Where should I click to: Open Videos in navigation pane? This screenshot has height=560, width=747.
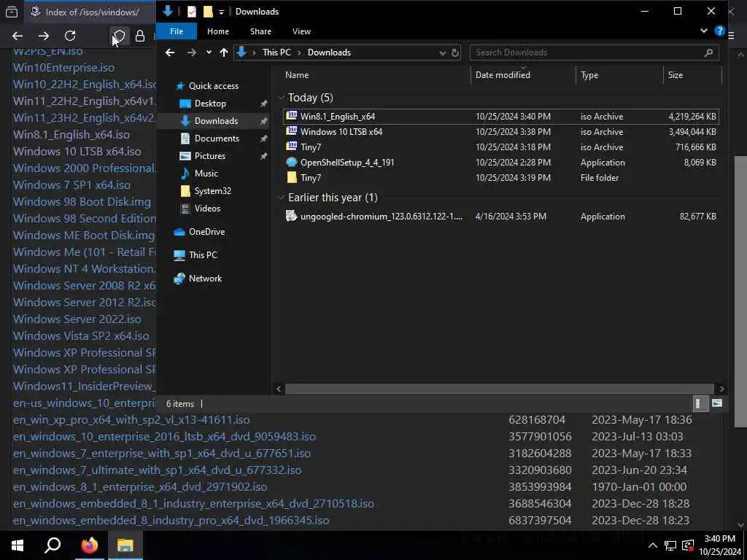click(207, 209)
